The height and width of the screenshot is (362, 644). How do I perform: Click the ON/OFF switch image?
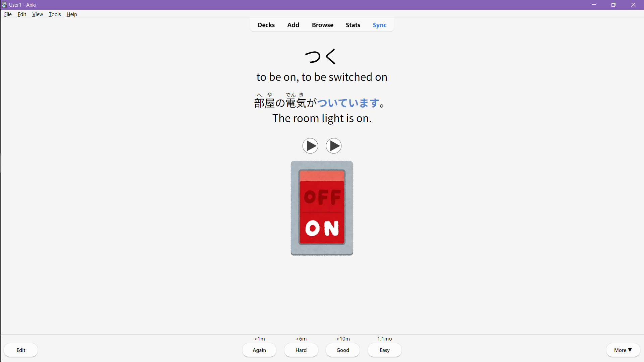pos(322,208)
